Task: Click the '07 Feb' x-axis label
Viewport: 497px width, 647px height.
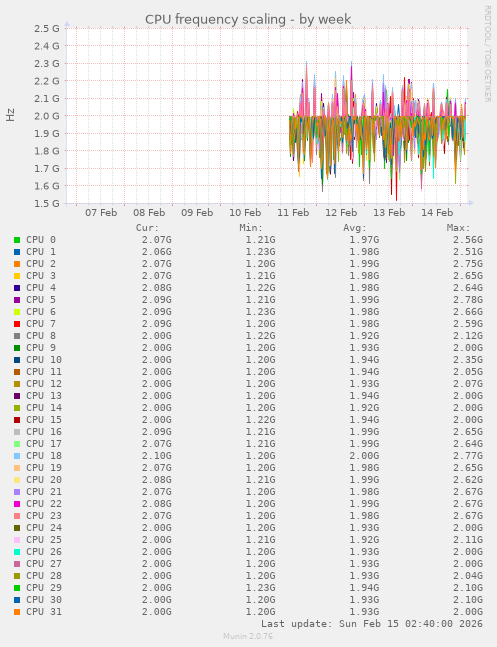Action: [101, 213]
